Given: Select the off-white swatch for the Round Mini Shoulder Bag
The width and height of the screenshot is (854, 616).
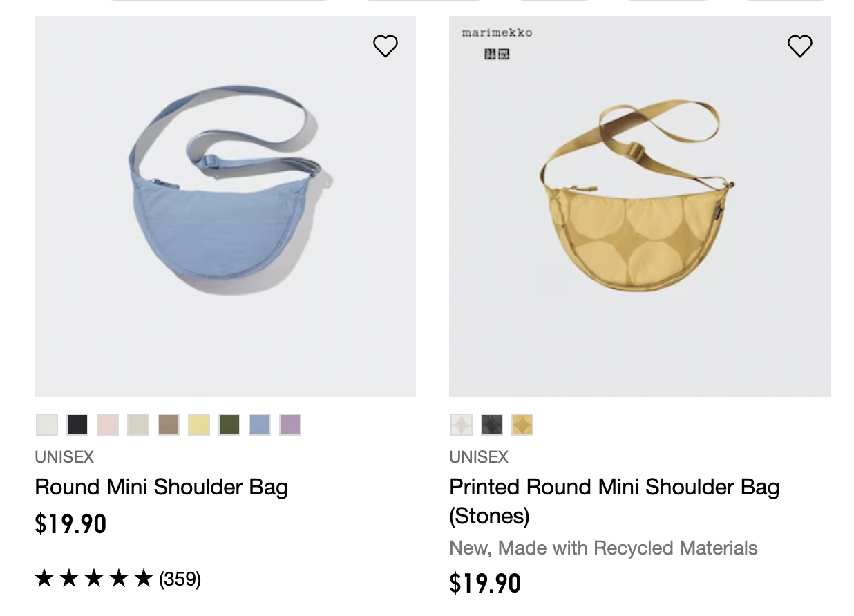Looking at the screenshot, I should coord(47,425).
